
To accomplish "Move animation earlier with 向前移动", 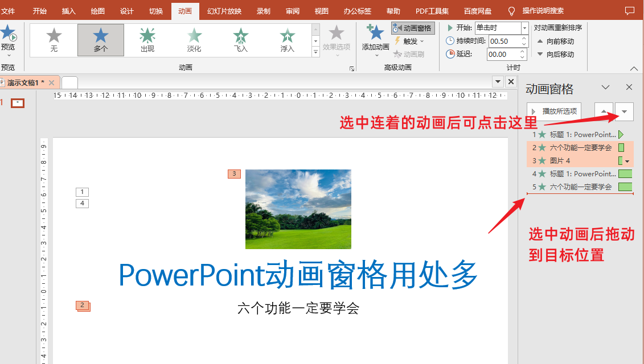I will click(x=556, y=41).
